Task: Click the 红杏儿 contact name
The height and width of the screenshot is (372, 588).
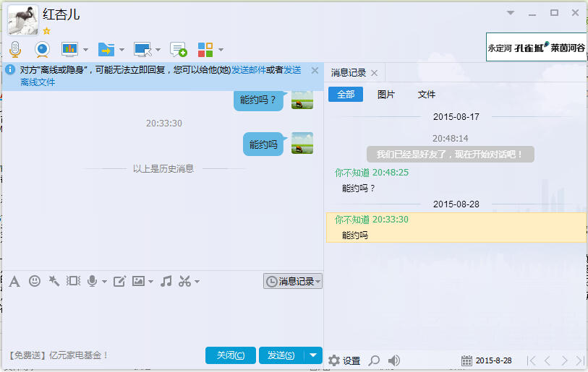Action: [x=61, y=14]
